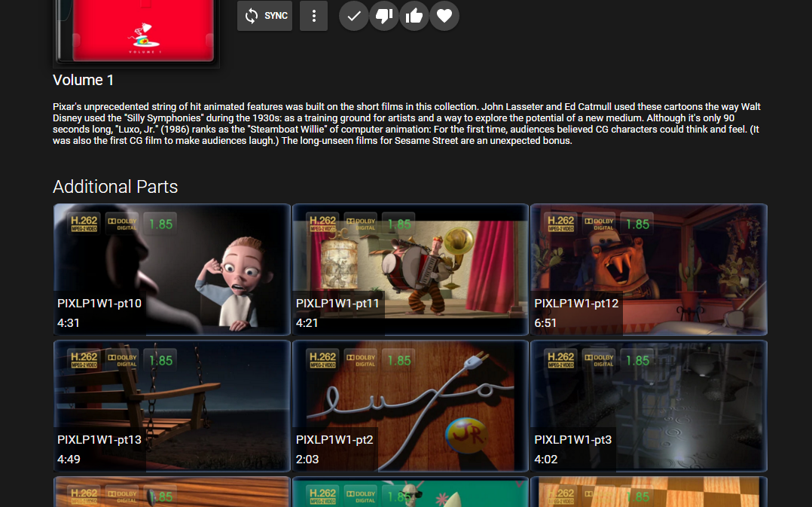Click the 1.85 aspect badge on pt13
812x507 pixels.
(160, 360)
